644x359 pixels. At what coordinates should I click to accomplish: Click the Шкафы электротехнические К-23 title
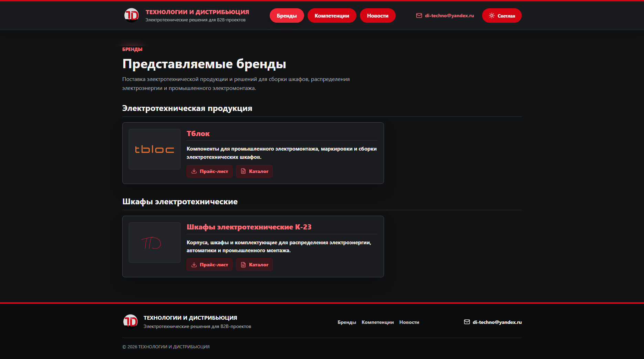(x=249, y=227)
